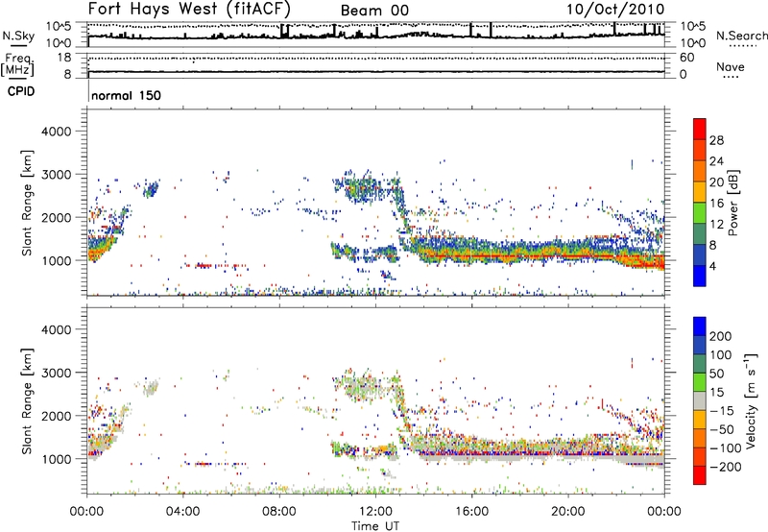Click the 'Freq. [MHz]' axis label

[x=17, y=64]
